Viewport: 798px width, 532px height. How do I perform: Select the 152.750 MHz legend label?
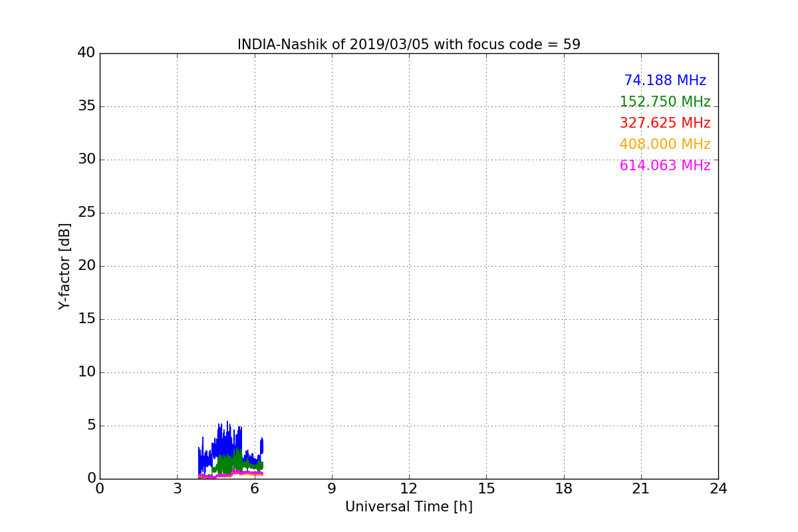(665, 102)
